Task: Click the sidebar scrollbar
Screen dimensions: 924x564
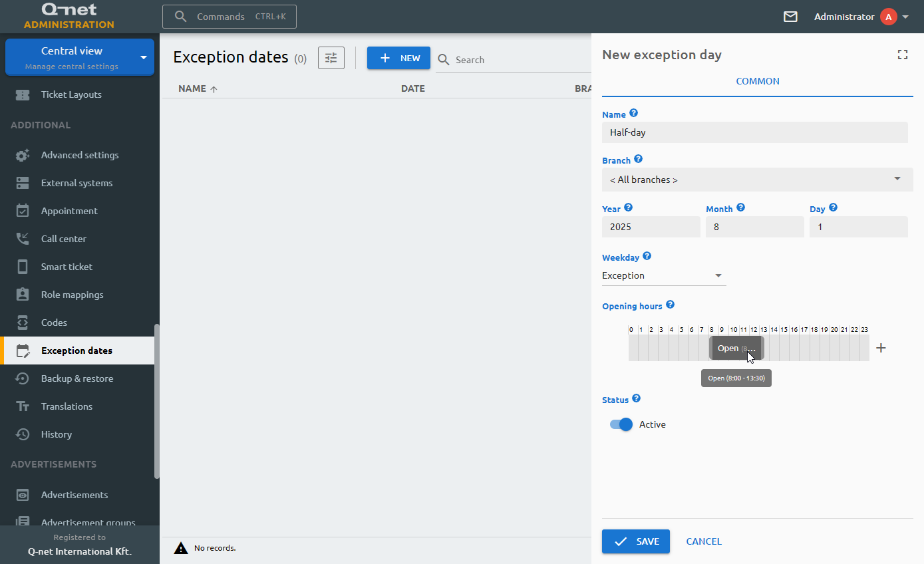Action: (x=157, y=401)
